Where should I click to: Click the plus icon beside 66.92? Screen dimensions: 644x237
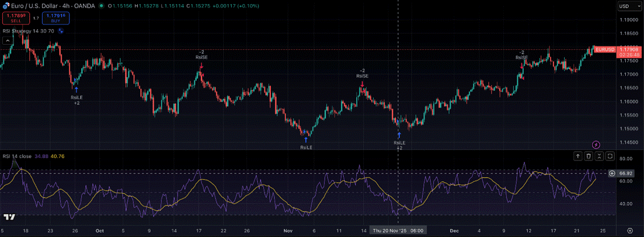[x=612, y=173]
